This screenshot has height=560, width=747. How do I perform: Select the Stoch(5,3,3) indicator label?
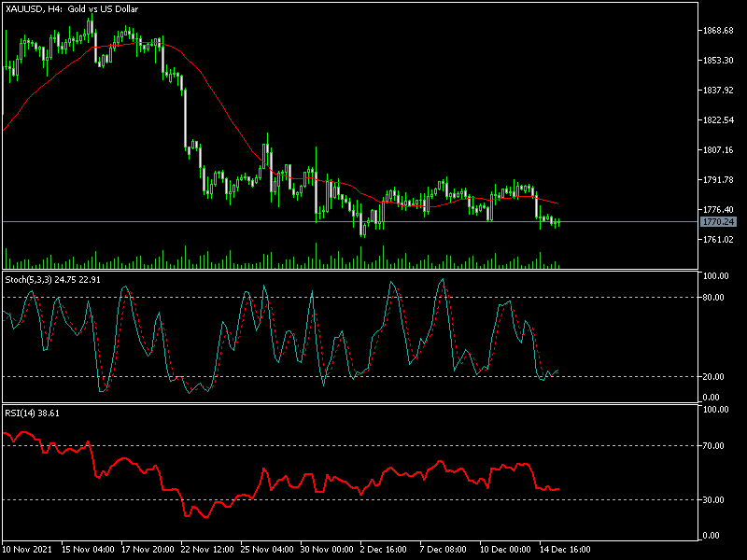(52, 280)
